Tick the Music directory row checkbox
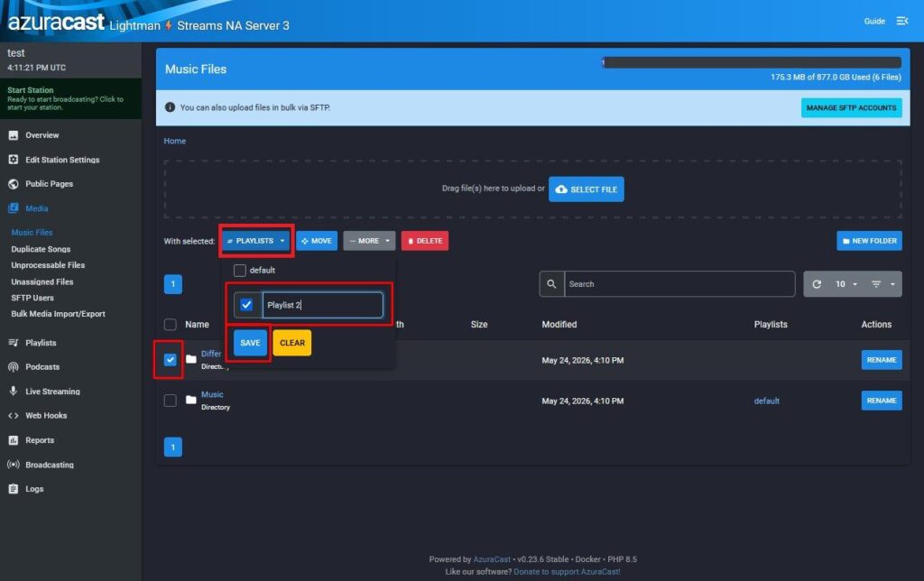 171,401
